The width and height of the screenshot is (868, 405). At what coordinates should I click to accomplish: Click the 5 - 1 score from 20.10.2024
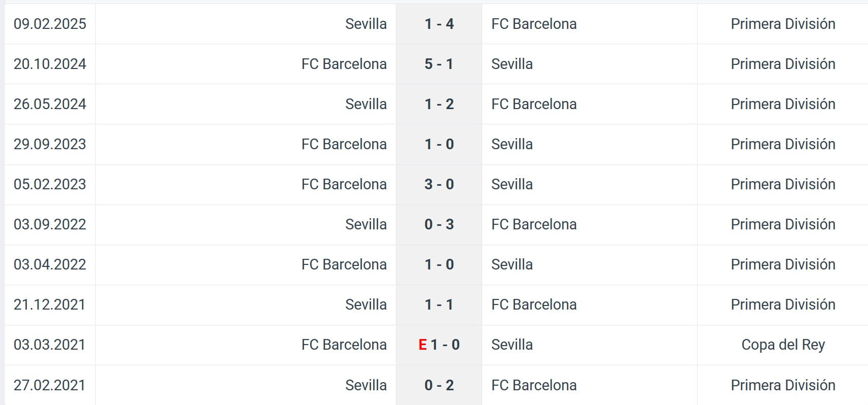click(439, 64)
